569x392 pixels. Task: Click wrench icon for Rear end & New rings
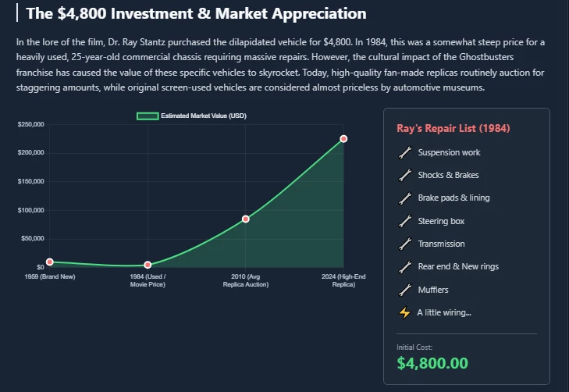[404, 267]
